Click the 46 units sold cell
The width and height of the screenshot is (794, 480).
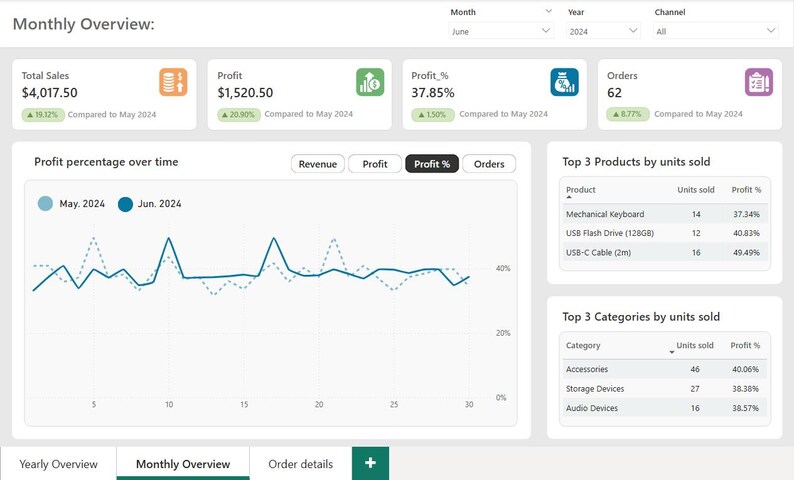click(x=695, y=369)
